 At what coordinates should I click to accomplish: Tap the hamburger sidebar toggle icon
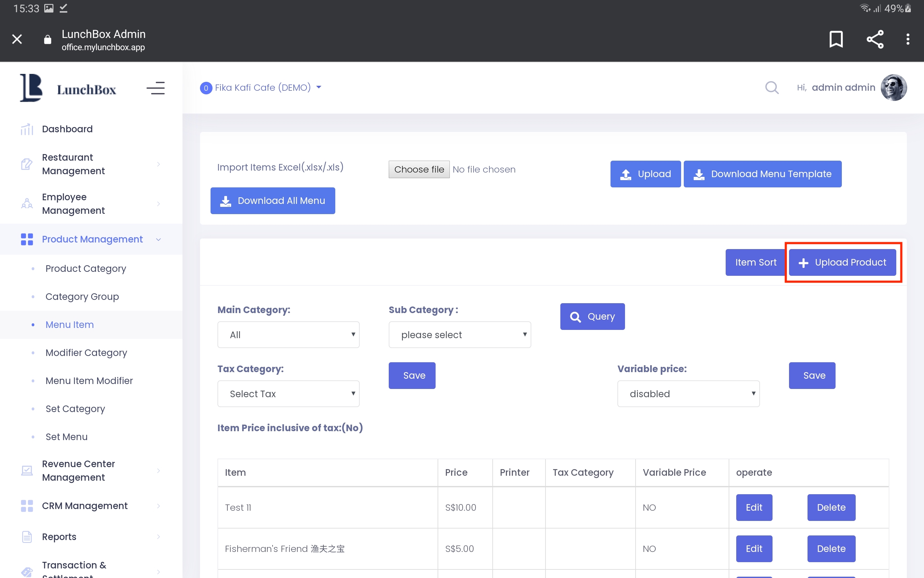tap(155, 88)
